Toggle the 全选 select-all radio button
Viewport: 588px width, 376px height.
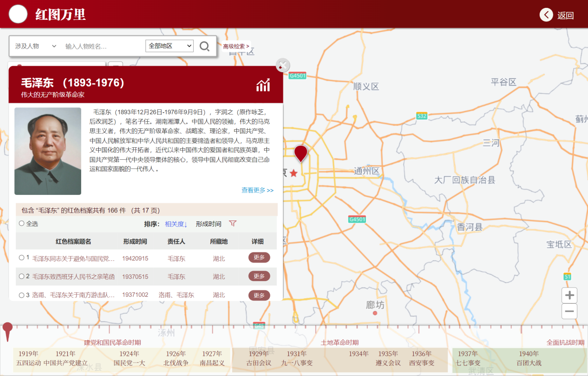[22, 224]
